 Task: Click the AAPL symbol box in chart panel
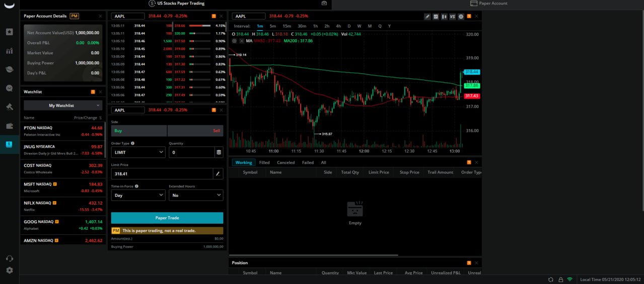click(249, 16)
